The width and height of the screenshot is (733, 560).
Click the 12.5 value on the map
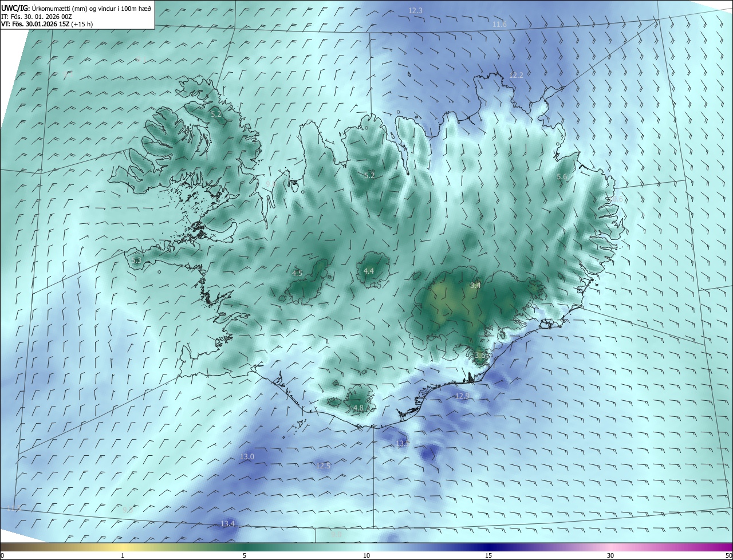[324, 466]
